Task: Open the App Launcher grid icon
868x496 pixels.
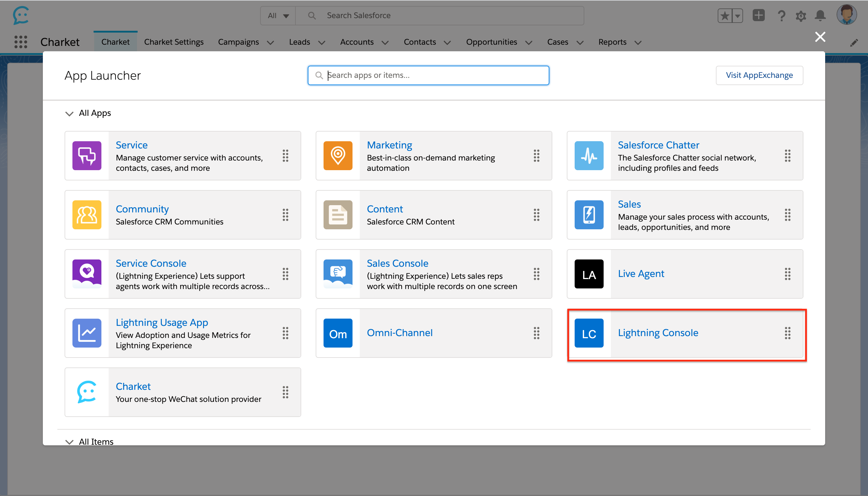Action: coord(21,42)
